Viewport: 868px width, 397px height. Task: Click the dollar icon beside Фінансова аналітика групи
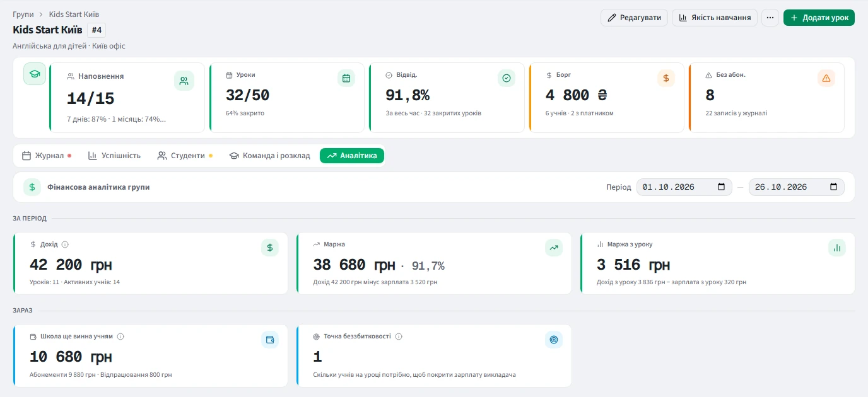pyautogui.click(x=32, y=187)
